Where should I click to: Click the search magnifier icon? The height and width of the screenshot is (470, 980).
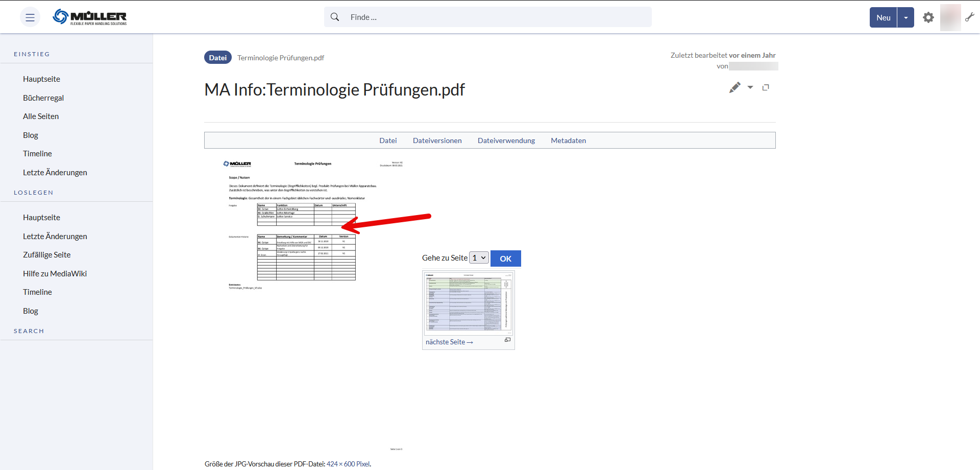point(335,17)
